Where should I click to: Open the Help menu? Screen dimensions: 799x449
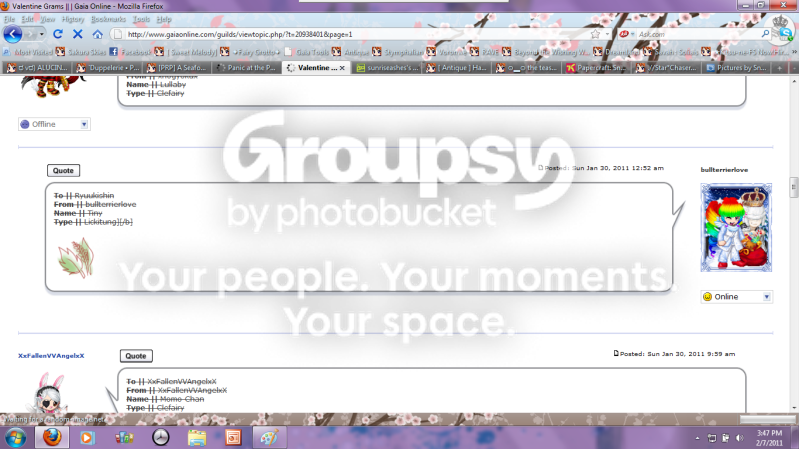[x=164, y=19]
